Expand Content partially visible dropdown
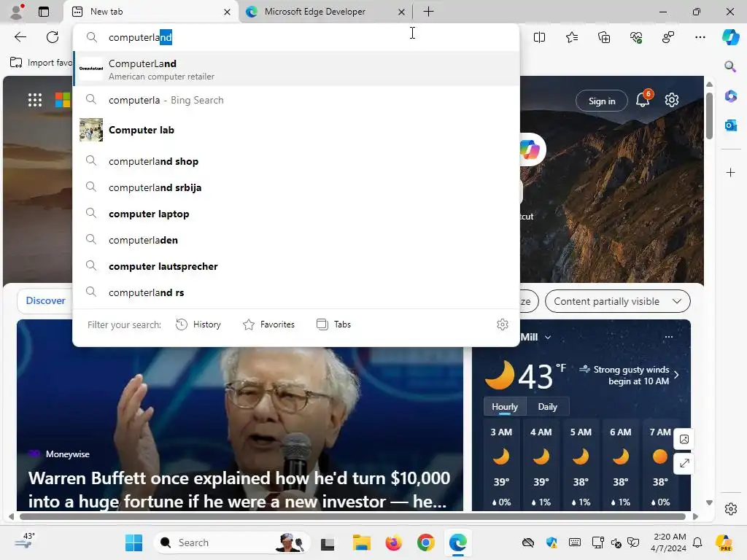 coord(617,301)
